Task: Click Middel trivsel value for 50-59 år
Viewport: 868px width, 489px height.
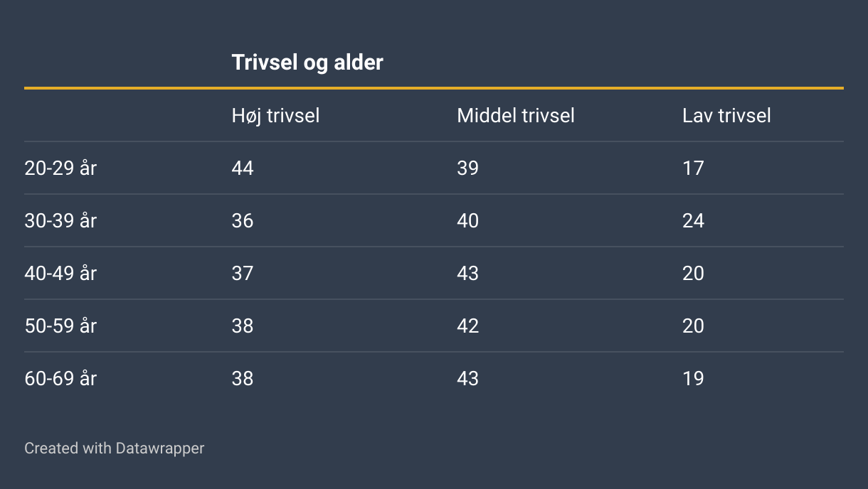Action: point(467,326)
